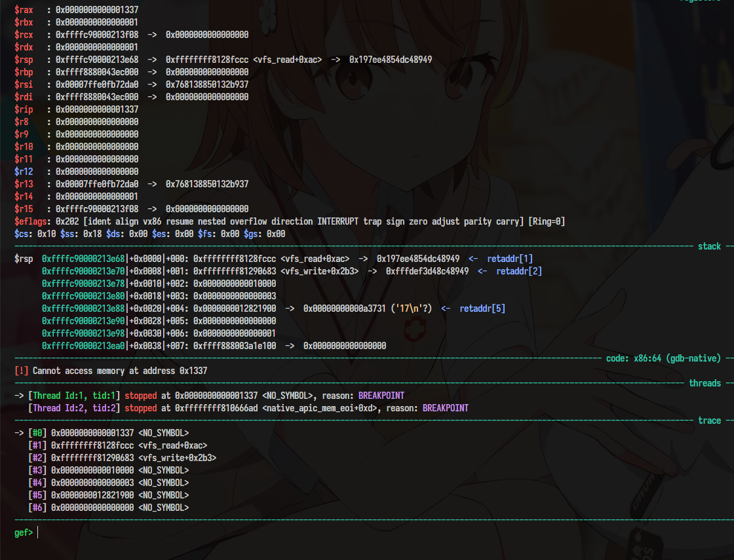Click trace frame [#3] entry

pyautogui.click(x=109, y=470)
